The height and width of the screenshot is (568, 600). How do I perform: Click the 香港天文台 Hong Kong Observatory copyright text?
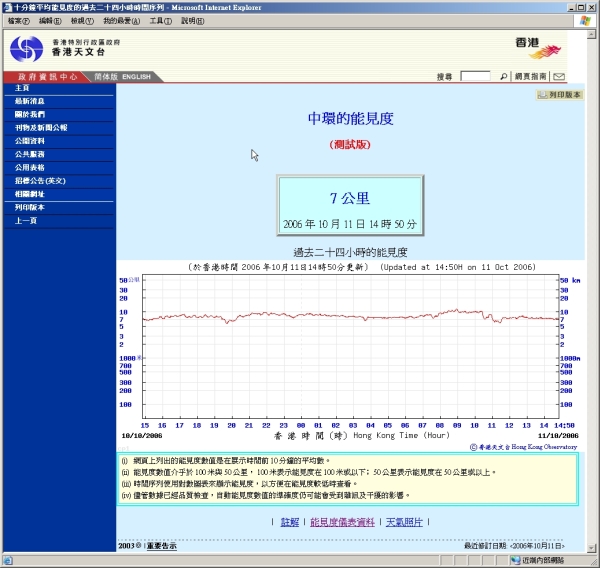pyautogui.click(x=523, y=447)
